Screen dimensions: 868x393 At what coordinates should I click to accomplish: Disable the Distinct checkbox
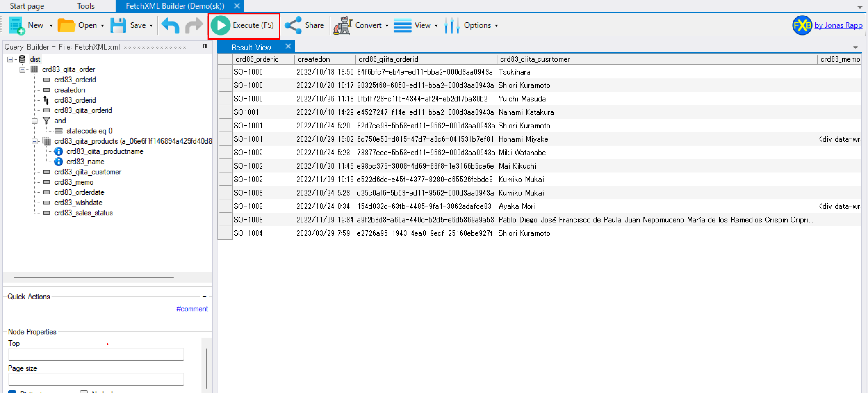coord(12,392)
